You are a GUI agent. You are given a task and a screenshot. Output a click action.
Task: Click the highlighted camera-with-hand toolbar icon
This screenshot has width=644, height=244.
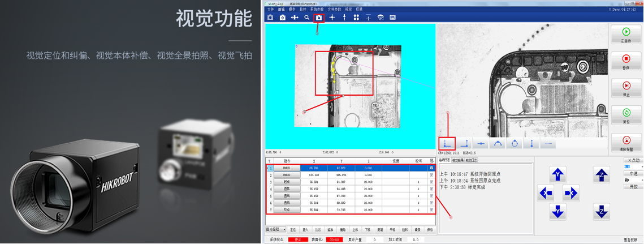click(x=319, y=18)
